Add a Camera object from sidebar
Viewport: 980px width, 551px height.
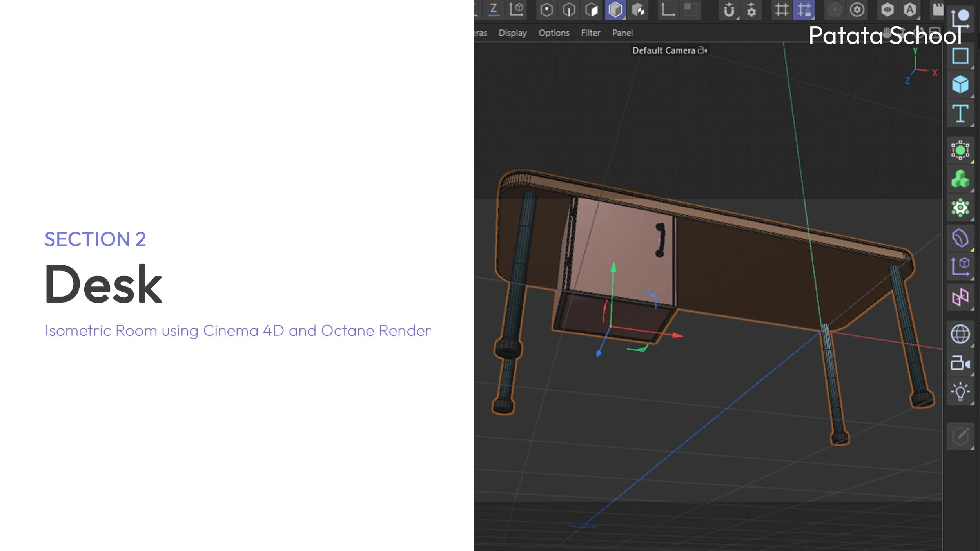click(960, 363)
